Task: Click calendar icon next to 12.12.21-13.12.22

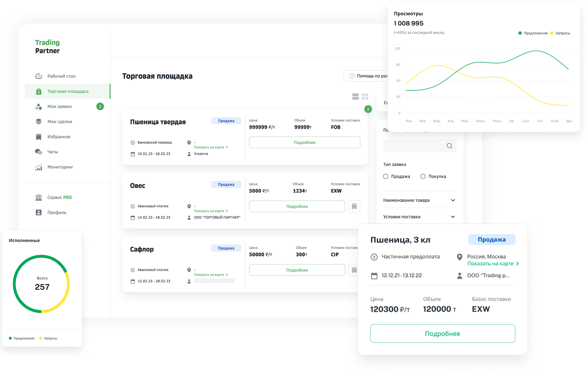Action: pos(374,276)
